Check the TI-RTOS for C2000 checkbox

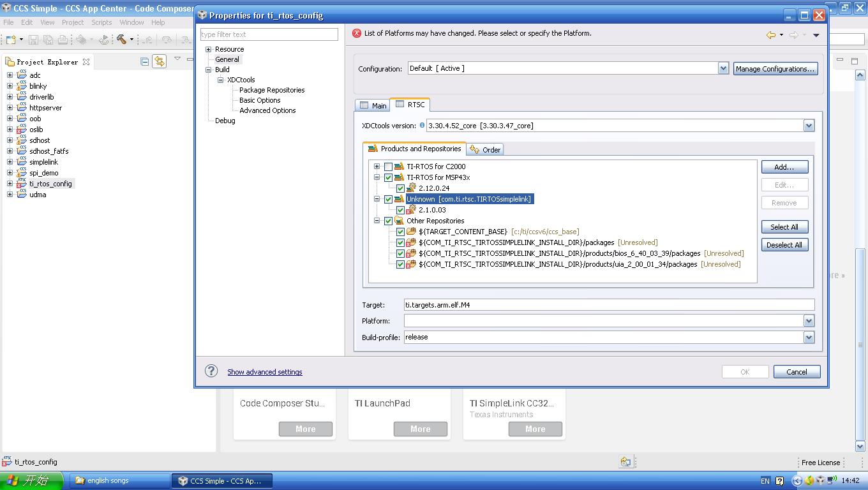388,167
